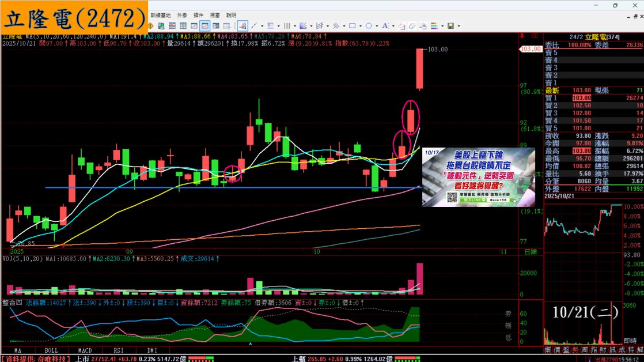
Task: Expand the text annotation tool dropdown
Action: click(x=393, y=26)
